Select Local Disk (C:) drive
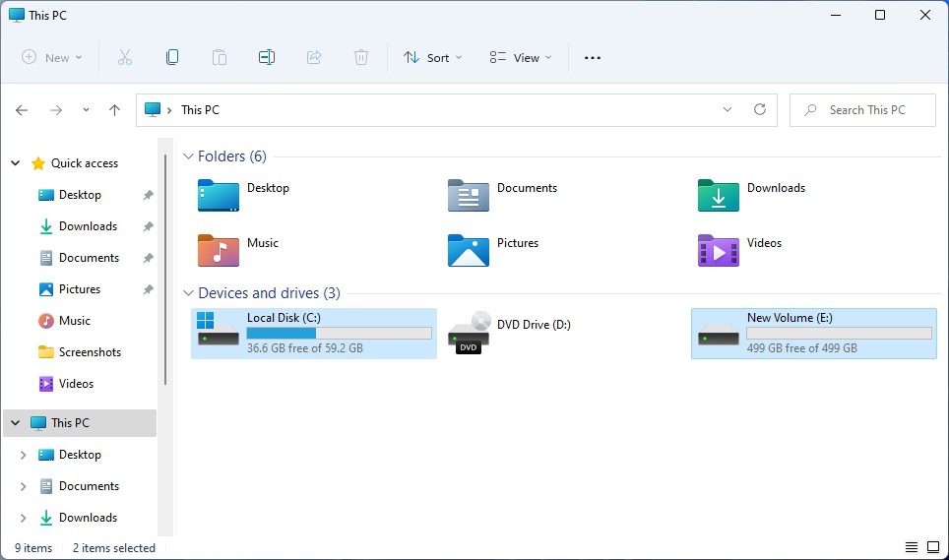Image resolution: width=949 pixels, height=560 pixels. tap(314, 334)
